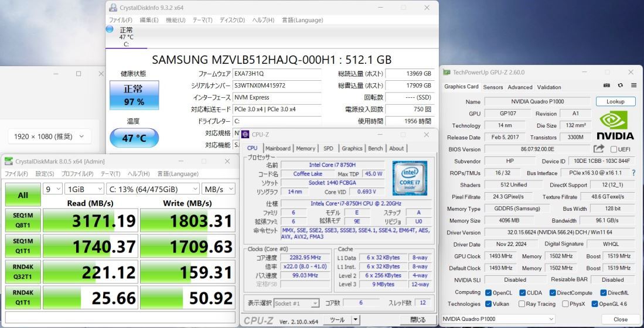The height and width of the screenshot is (328, 644).
Task: Toggle the UEFI checkbox
Action: click(x=614, y=149)
